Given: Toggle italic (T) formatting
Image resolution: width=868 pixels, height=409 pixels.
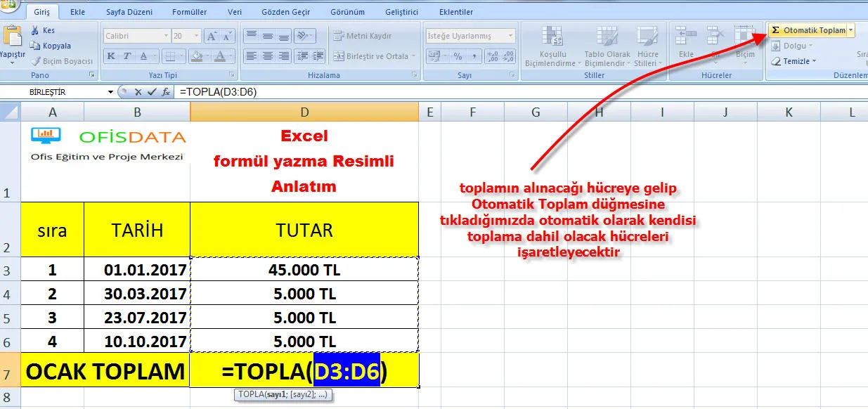Looking at the screenshot, I should 127,56.
